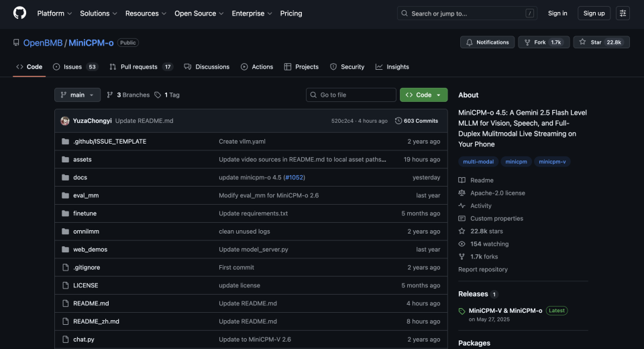Switch to the Discussions tab

click(x=207, y=66)
